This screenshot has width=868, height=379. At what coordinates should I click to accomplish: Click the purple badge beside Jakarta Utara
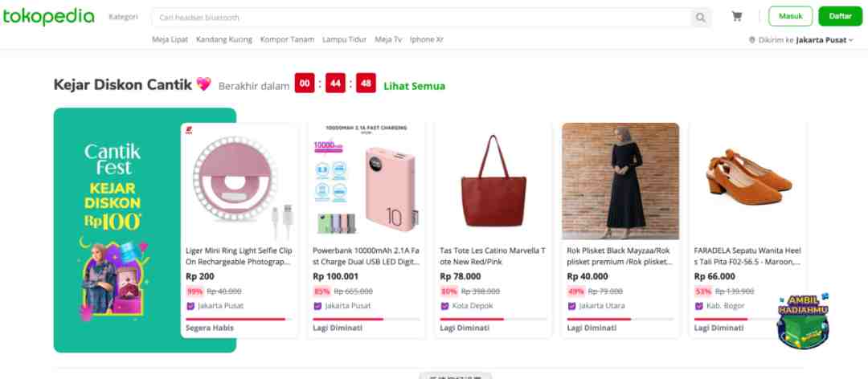coord(571,306)
